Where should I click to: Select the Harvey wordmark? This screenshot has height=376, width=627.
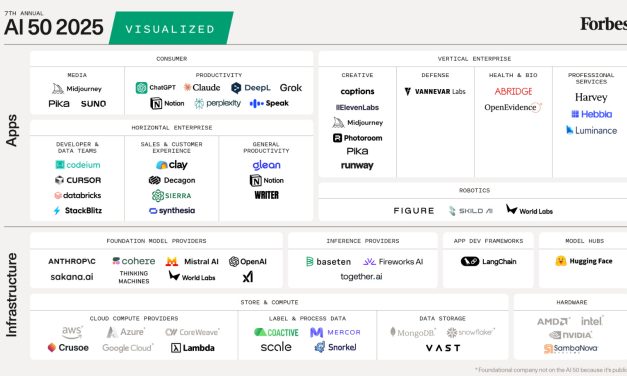click(x=591, y=97)
